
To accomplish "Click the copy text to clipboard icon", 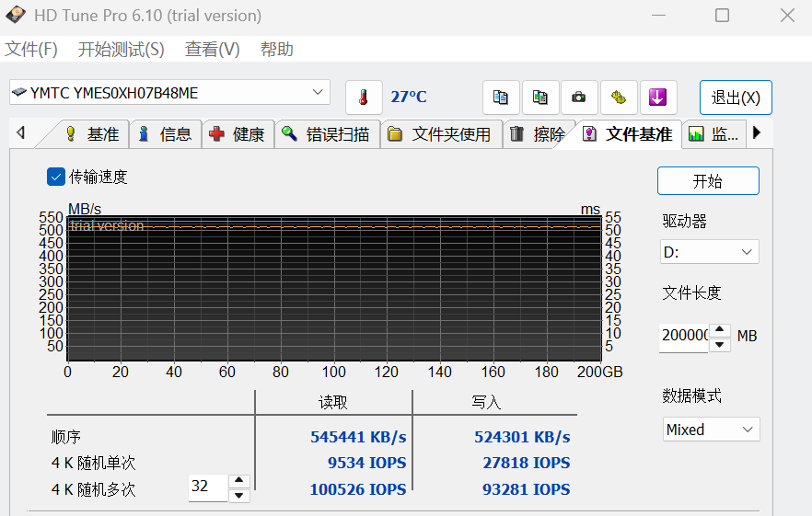I will tap(500, 97).
